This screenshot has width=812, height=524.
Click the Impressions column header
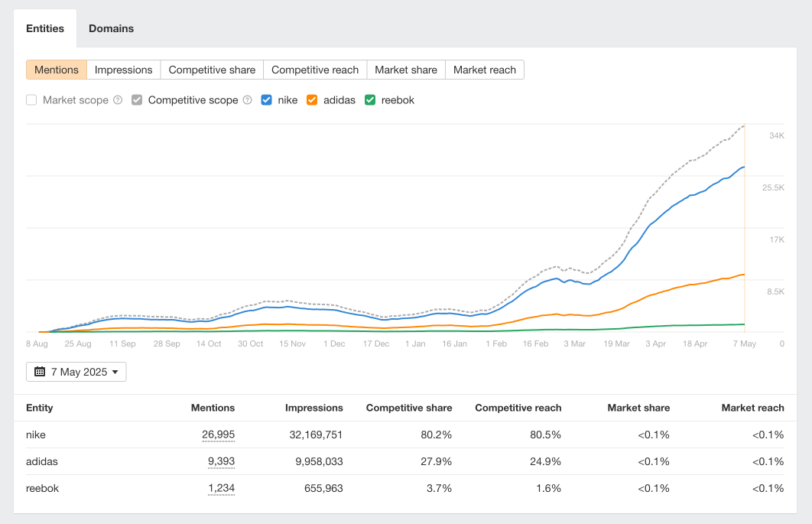tap(313, 408)
